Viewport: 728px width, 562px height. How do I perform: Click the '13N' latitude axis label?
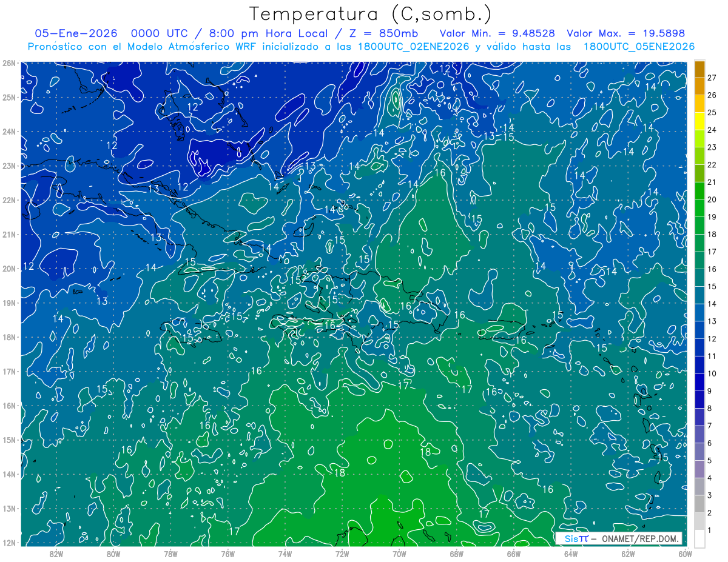[9, 508]
